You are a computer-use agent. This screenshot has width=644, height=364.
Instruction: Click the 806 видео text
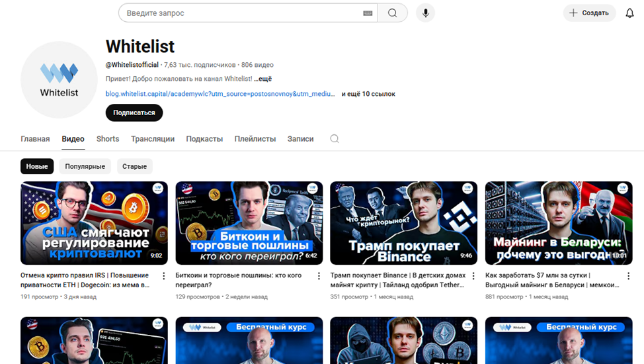pyautogui.click(x=257, y=65)
